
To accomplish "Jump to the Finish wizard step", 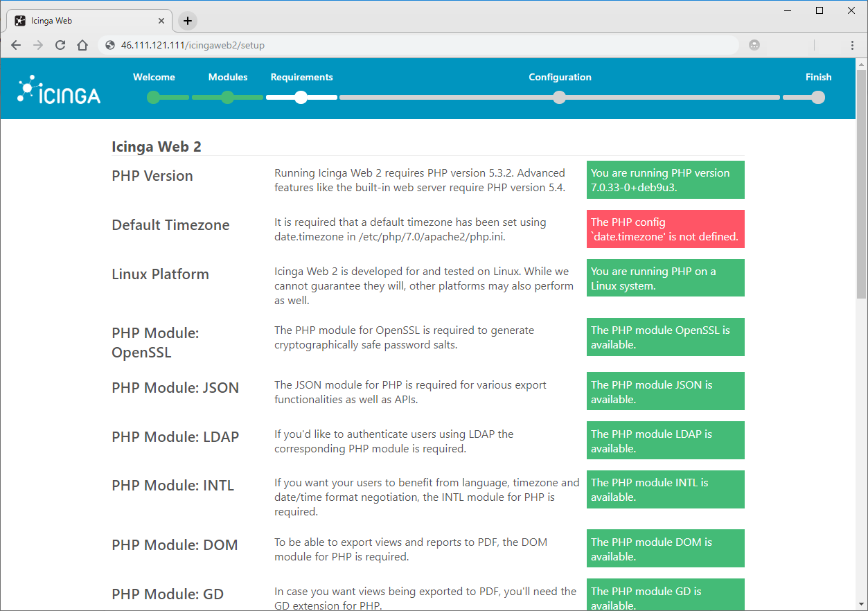I will point(818,77).
